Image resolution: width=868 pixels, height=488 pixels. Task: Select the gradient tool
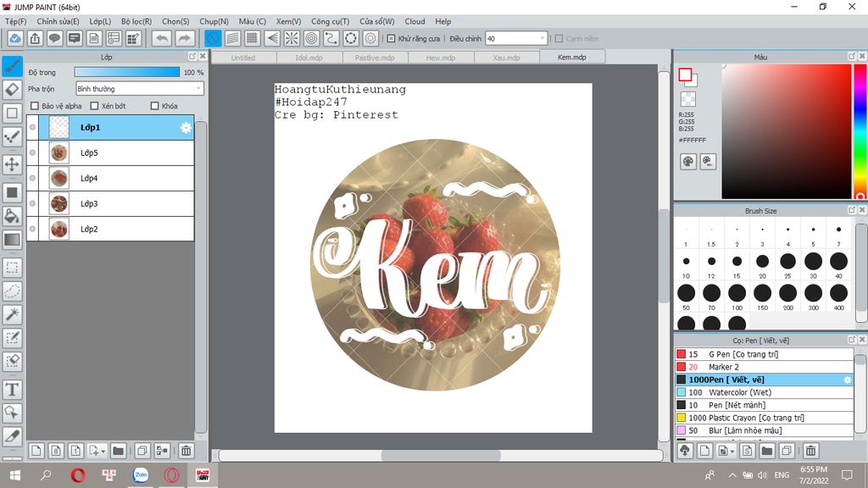(12, 240)
